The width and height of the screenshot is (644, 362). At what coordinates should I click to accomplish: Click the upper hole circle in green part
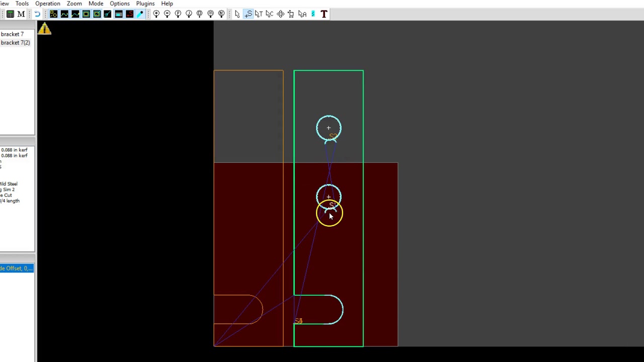pos(329,128)
